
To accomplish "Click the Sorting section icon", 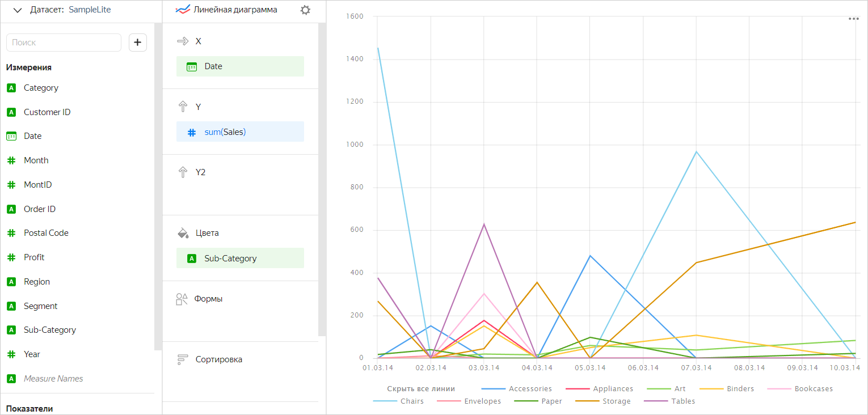I will (183, 359).
